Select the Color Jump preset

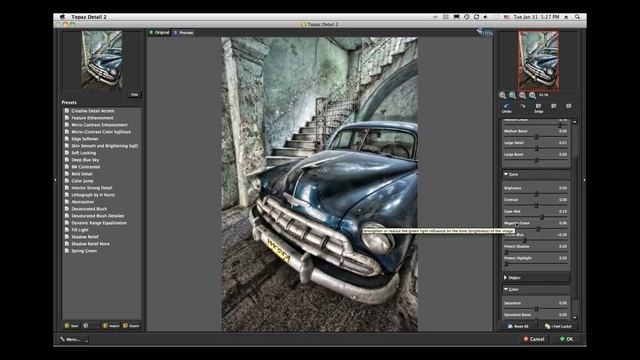pyautogui.click(x=82, y=181)
